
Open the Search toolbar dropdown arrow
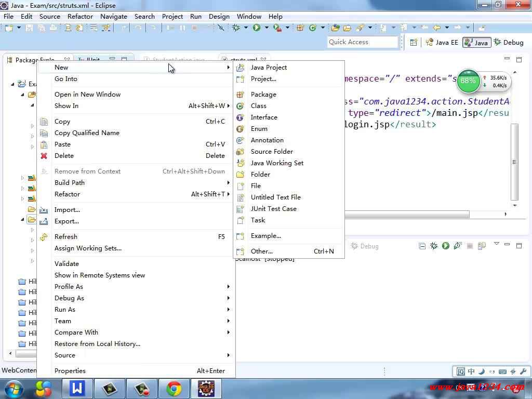click(370, 28)
